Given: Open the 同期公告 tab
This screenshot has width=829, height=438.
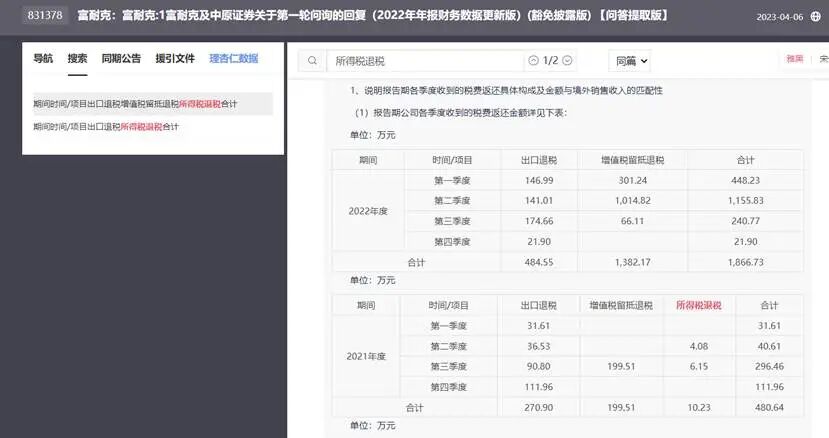Looking at the screenshot, I should (x=121, y=58).
